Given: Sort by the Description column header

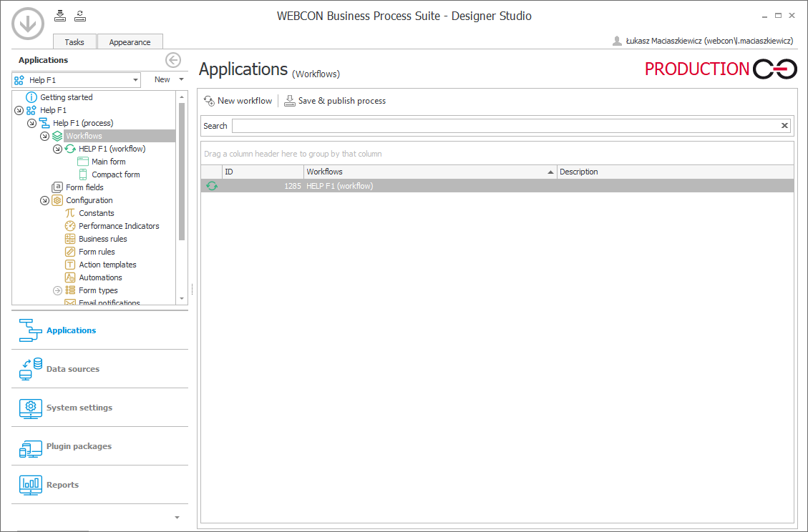Looking at the screenshot, I should [675, 172].
